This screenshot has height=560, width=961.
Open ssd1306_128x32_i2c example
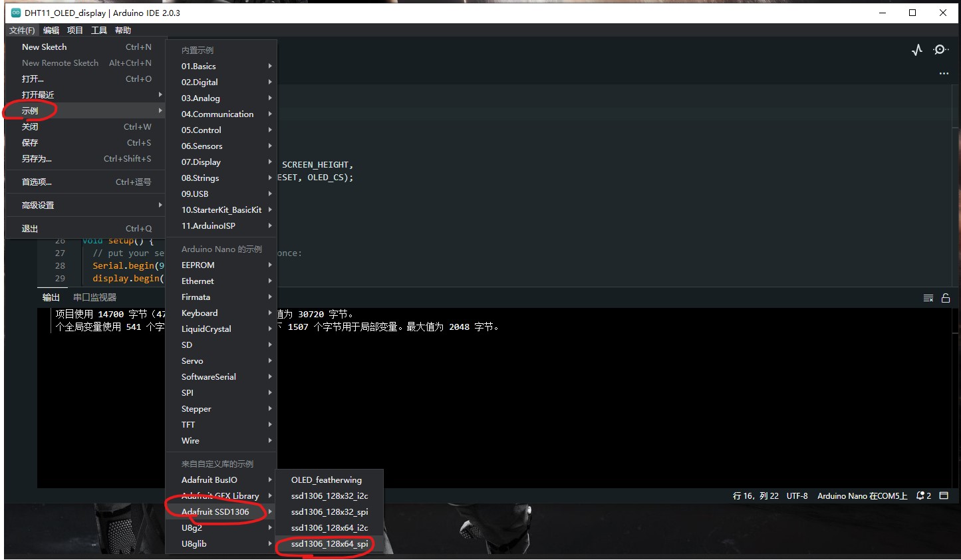pyautogui.click(x=329, y=496)
